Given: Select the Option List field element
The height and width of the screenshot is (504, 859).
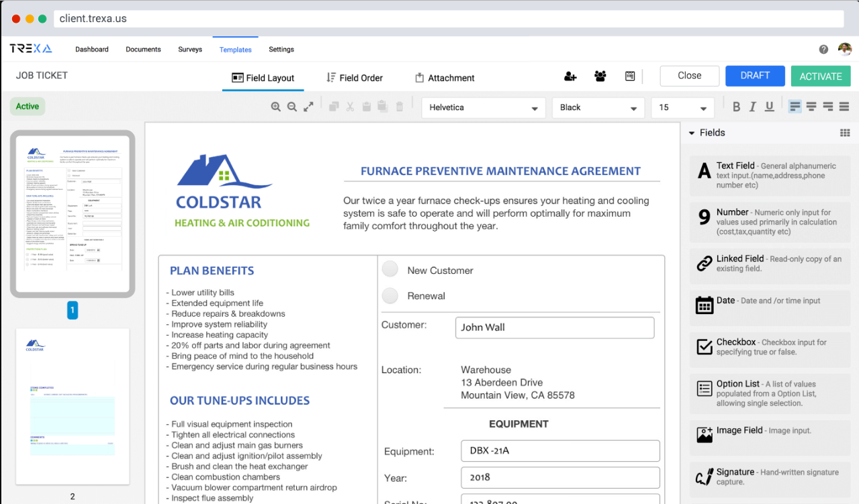Looking at the screenshot, I should 770,393.
